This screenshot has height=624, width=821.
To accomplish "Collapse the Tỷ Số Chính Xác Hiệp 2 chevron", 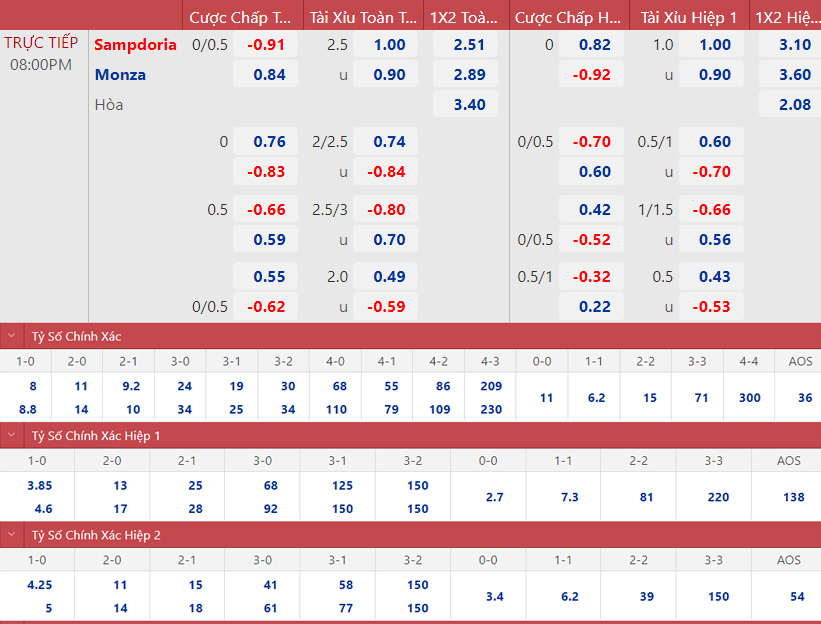I will [11, 535].
